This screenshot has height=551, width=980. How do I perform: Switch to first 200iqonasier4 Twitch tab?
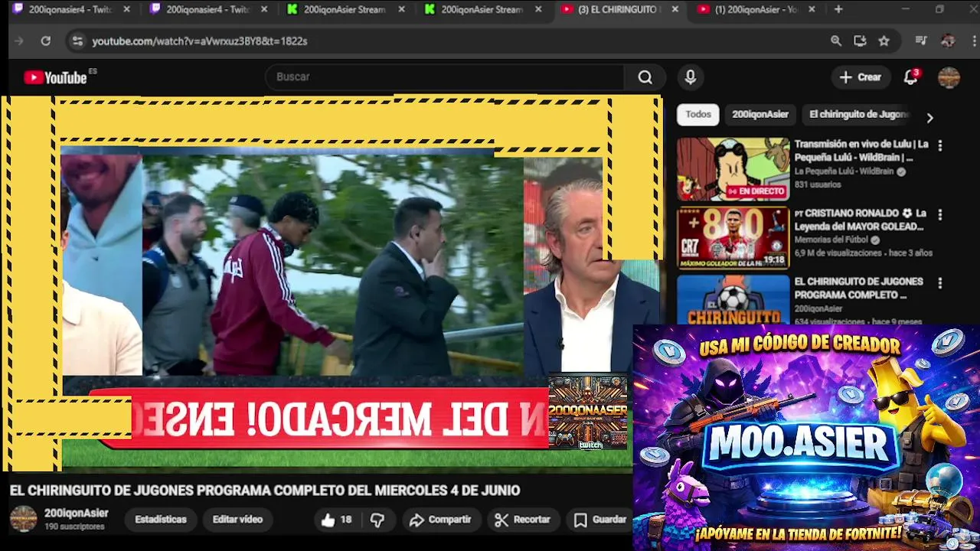(70, 9)
